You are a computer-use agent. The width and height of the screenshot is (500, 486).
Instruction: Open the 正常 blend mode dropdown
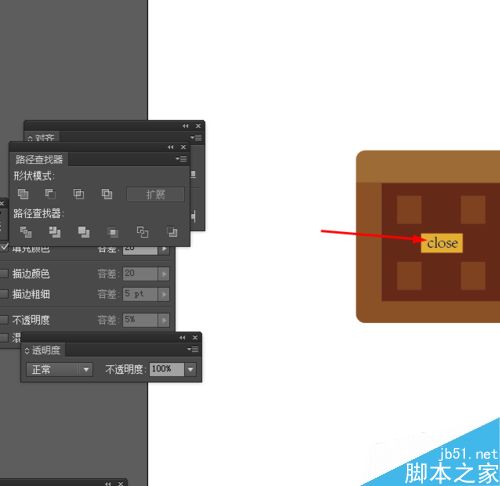[x=59, y=369]
